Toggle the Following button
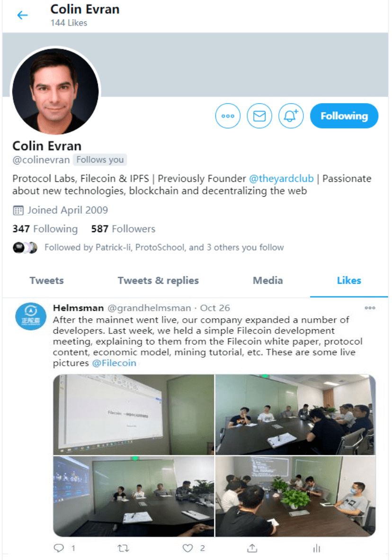The height and width of the screenshot is (560, 392). [344, 116]
